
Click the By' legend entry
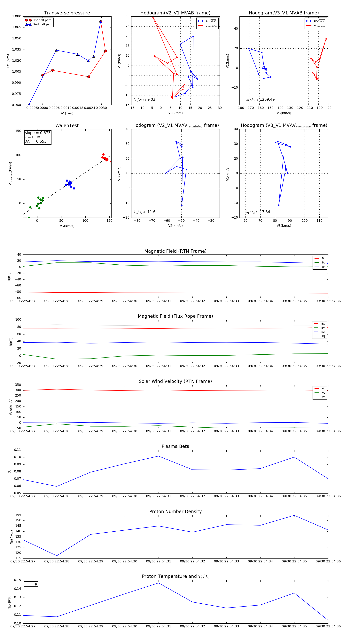coord(320,328)
